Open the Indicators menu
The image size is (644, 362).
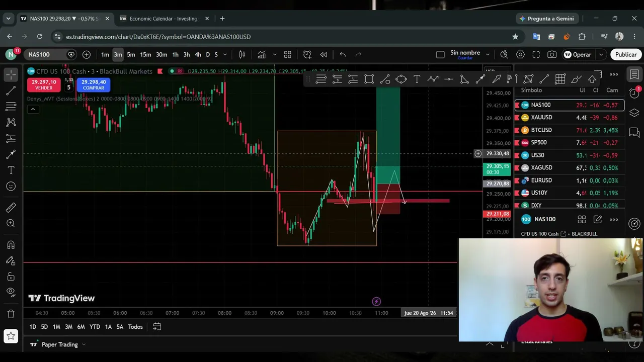pos(262,54)
